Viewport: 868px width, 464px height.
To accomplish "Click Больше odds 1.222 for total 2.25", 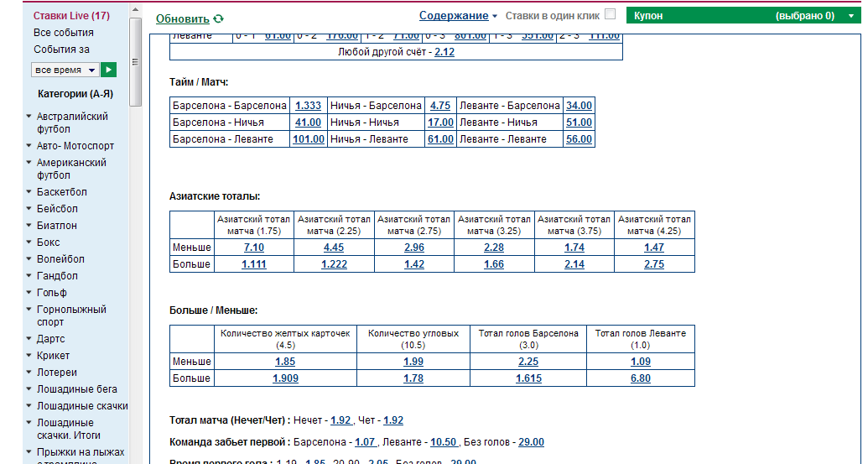I will tap(334, 264).
